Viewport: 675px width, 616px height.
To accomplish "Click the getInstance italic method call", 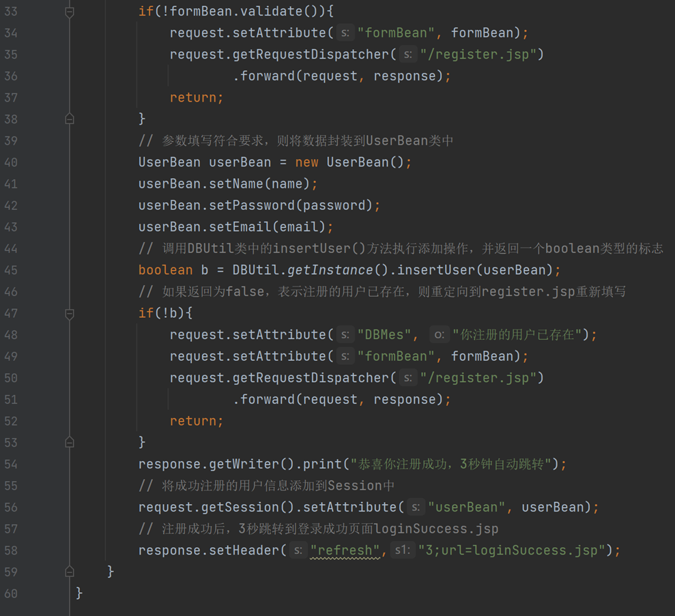I will (330, 270).
